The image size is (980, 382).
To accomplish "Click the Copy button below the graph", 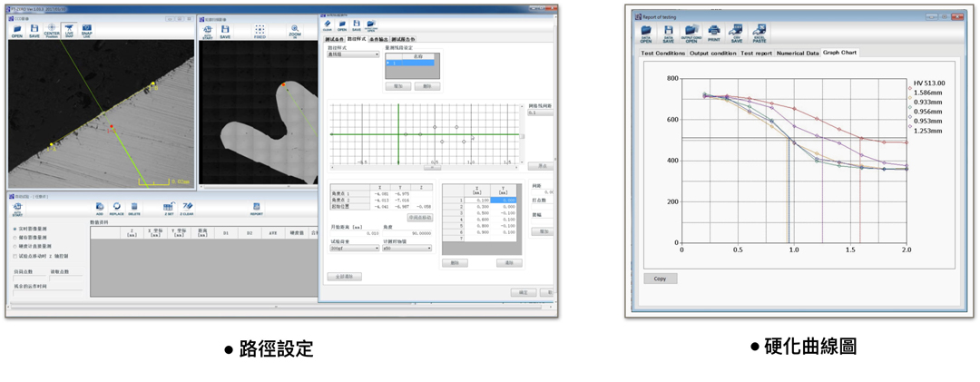I will [x=660, y=279].
